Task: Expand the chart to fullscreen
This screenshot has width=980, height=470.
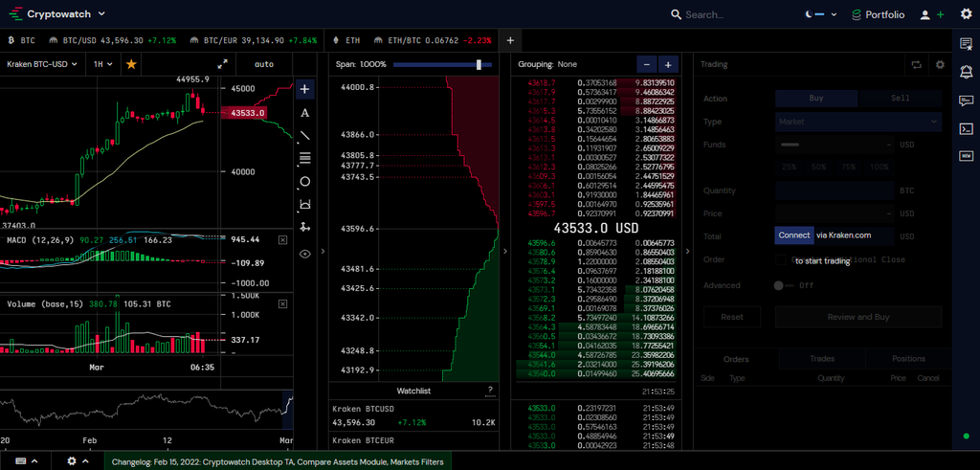Action: 222,64
